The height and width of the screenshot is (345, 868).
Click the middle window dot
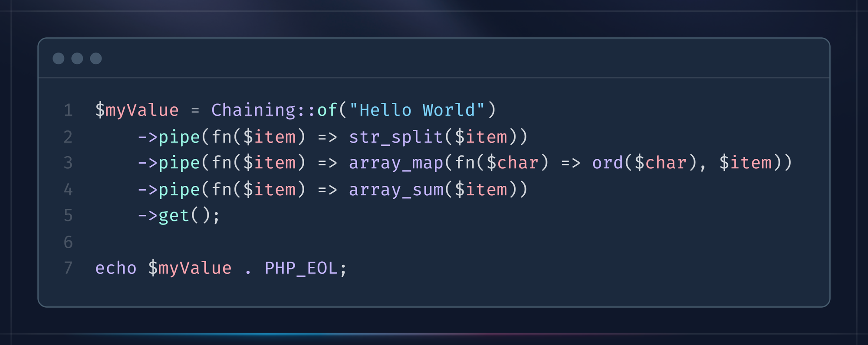pos(77,59)
